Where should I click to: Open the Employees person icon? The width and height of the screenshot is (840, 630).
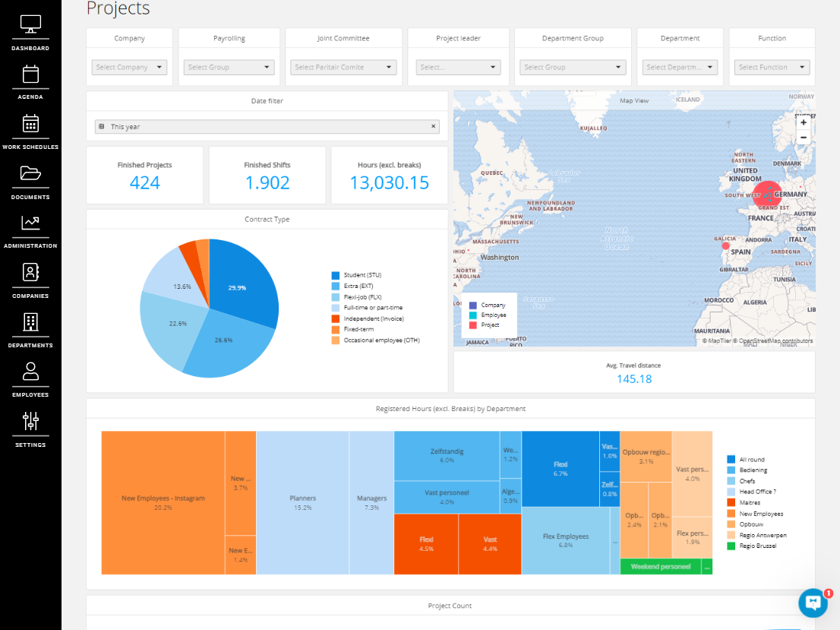pyautogui.click(x=30, y=371)
